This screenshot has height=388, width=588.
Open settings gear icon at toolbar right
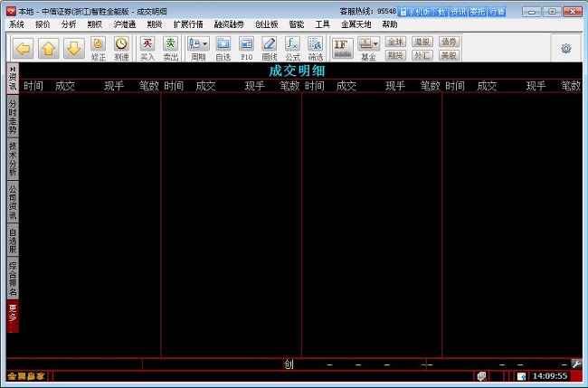[x=566, y=48]
